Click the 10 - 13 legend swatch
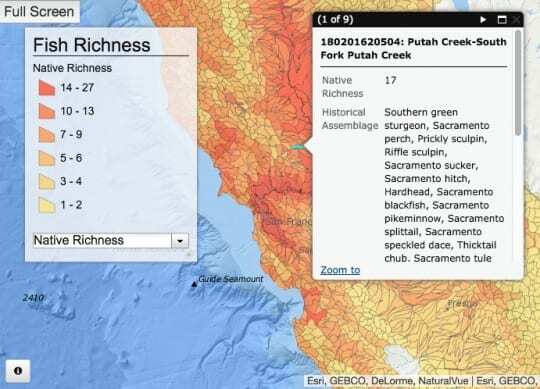 [46, 111]
